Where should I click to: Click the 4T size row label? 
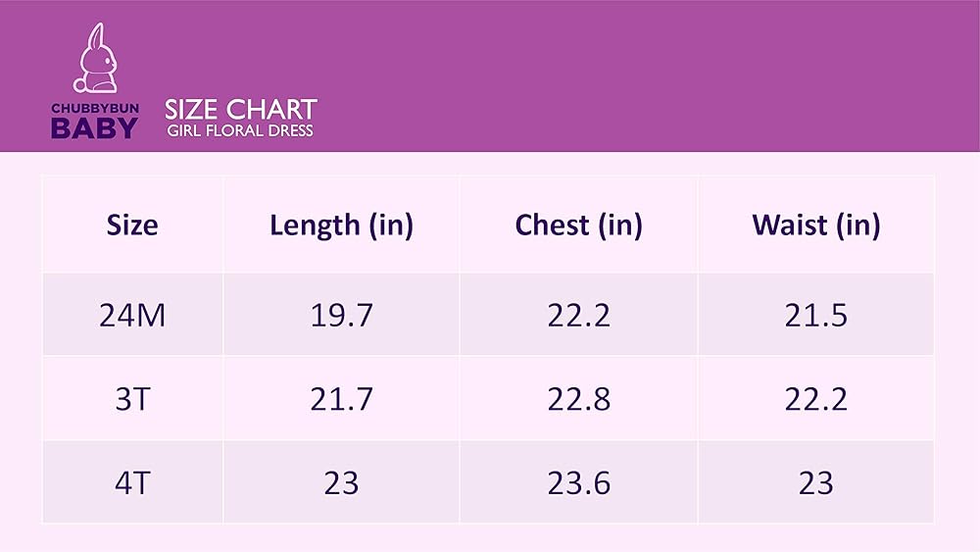click(x=132, y=482)
